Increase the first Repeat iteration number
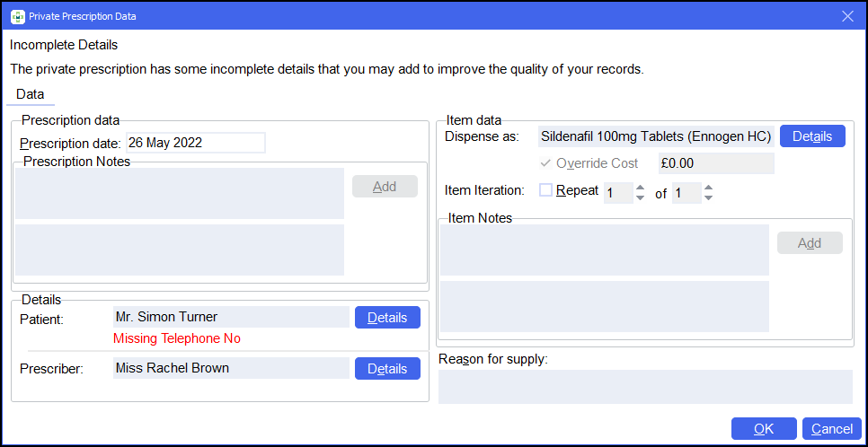868x447 pixels. (x=640, y=188)
